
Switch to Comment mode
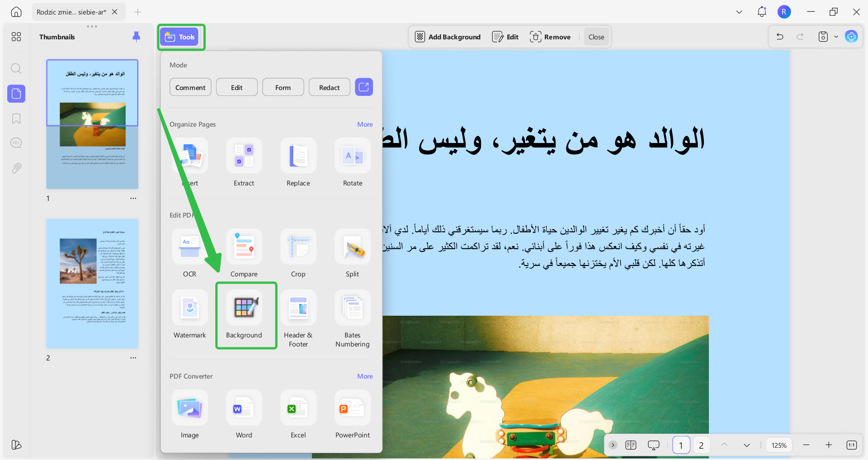click(190, 87)
